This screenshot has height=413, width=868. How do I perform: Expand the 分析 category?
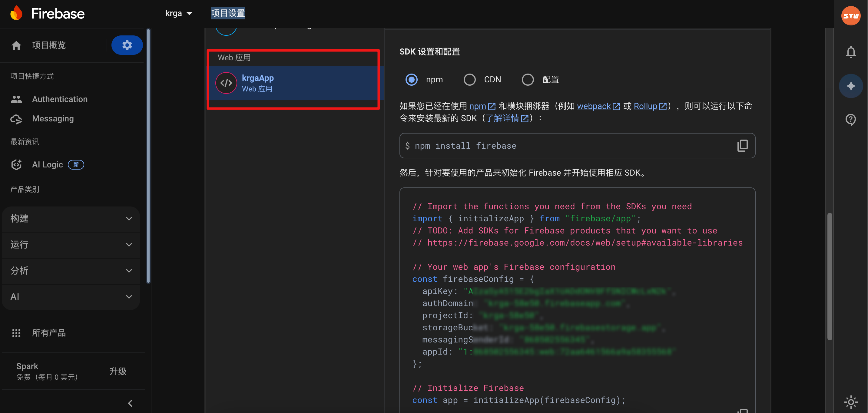(71, 270)
